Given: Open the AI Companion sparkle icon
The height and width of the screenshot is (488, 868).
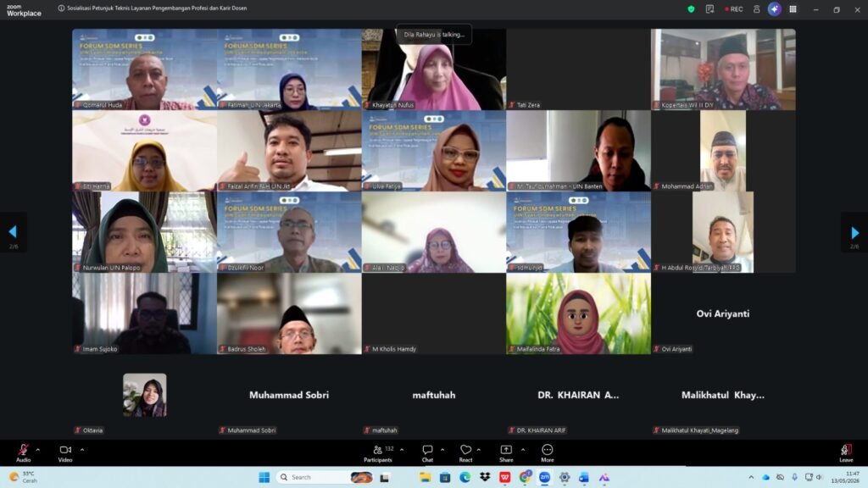Looking at the screenshot, I should [774, 8].
